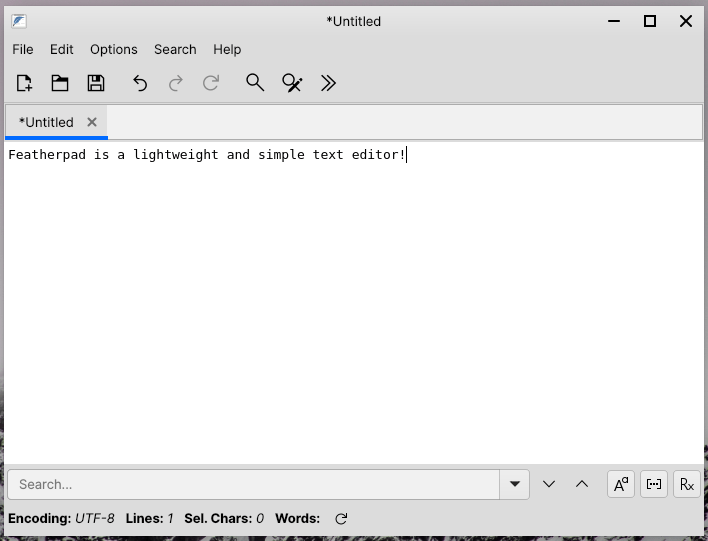Image resolution: width=708 pixels, height=541 pixels.
Task: Undo the last edit
Action: tap(140, 83)
